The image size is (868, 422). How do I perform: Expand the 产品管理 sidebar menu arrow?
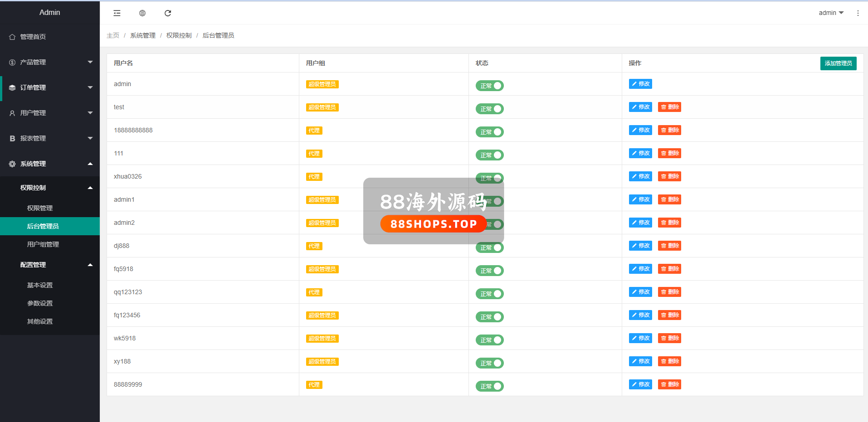coord(90,62)
